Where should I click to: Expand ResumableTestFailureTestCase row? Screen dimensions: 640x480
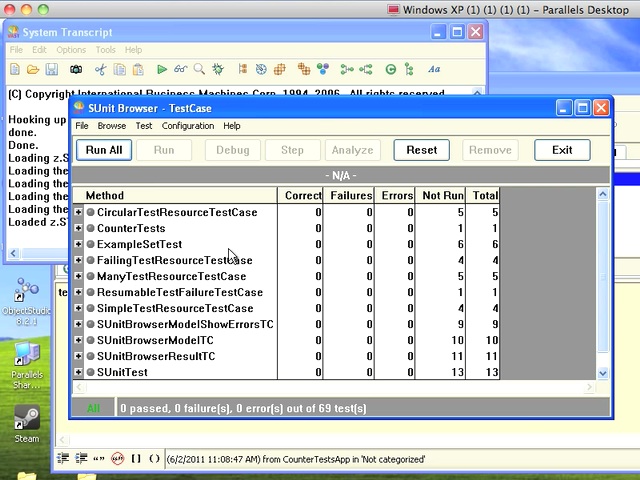[x=78, y=292]
